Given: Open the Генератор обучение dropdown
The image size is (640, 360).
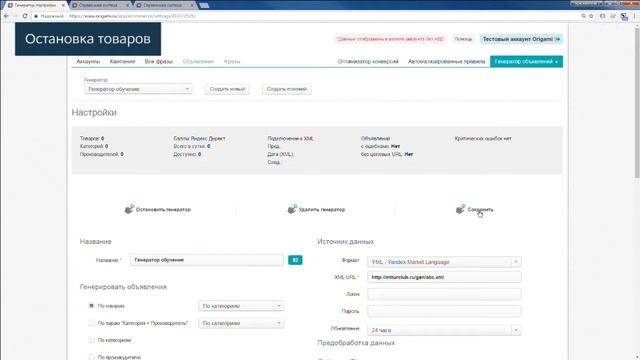Looking at the screenshot, I should click(138, 89).
